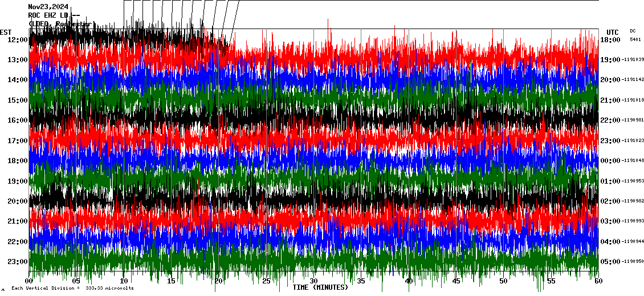Click the 16:00 EST row label
644x296 pixels.
click(18, 120)
